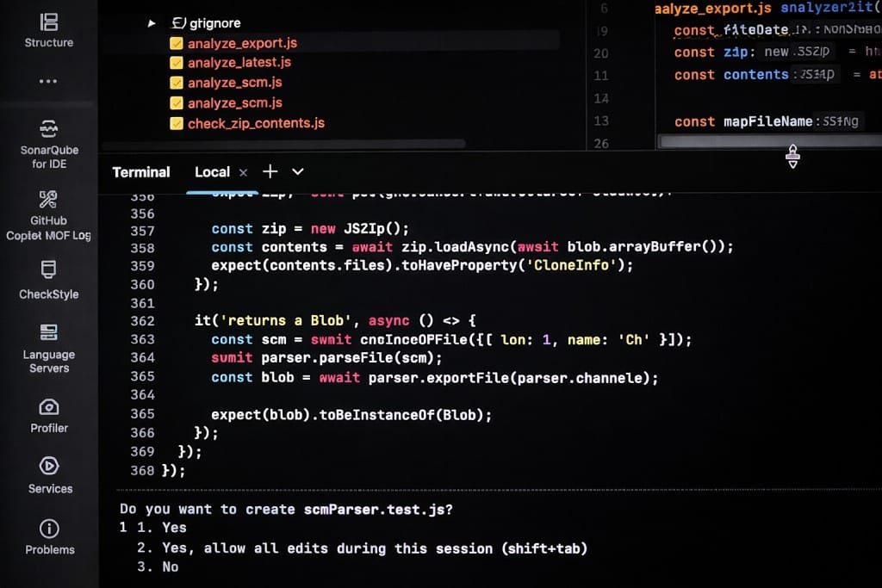Add a new terminal tab with plus
Image resolution: width=882 pixels, height=588 pixels.
270,172
